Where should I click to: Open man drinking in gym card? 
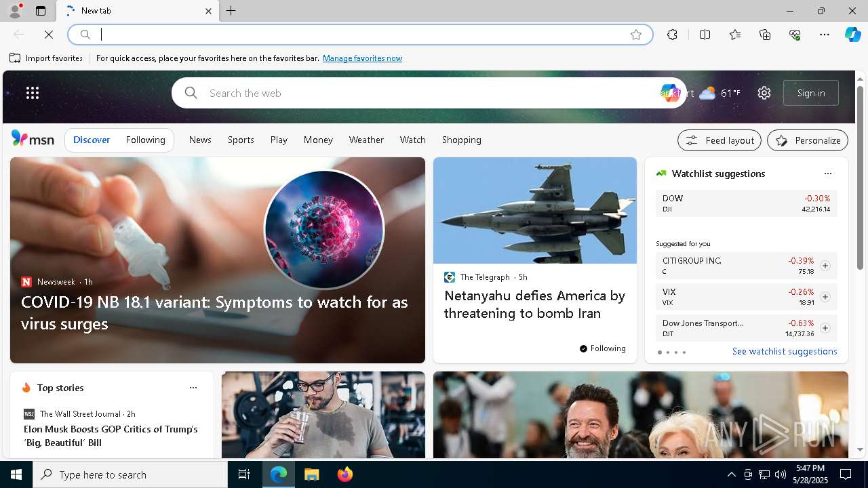pyautogui.click(x=323, y=415)
